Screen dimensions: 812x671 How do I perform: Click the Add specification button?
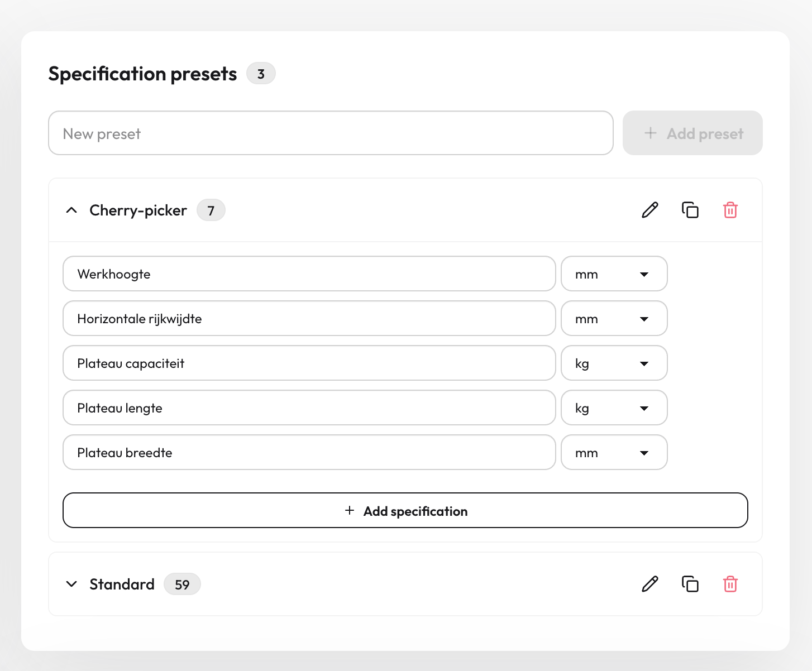point(405,510)
